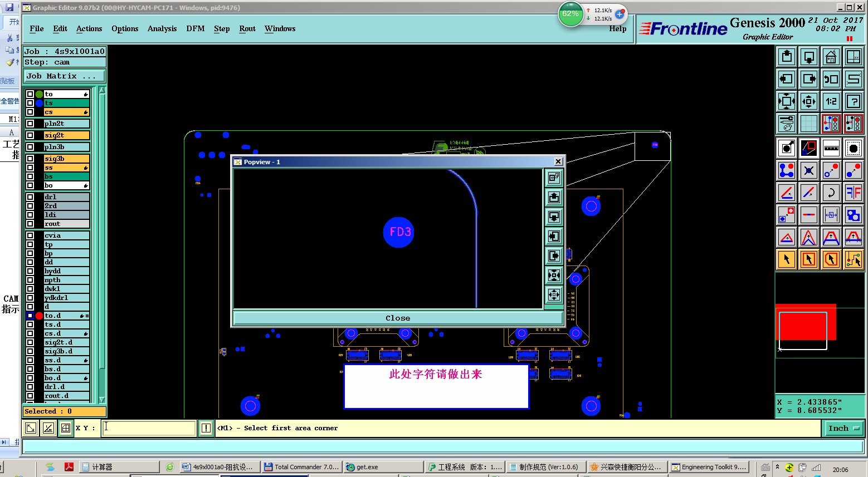Click top icon in Popview side toolbar
The image size is (868, 477).
(554, 178)
